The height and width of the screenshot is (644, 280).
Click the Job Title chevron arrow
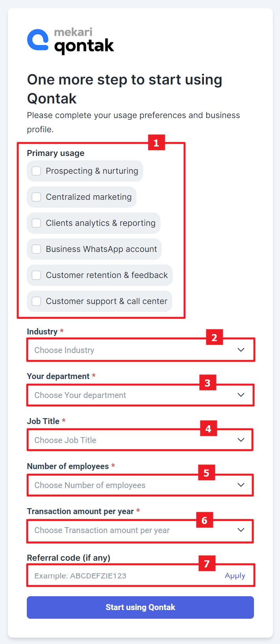click(x=241, y=440)
